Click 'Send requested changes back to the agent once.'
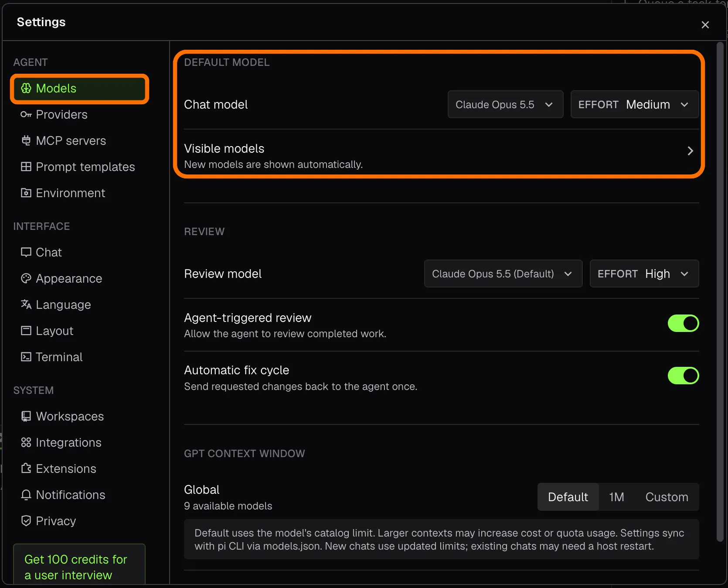728x588 pixels. (x=300, y=386)
